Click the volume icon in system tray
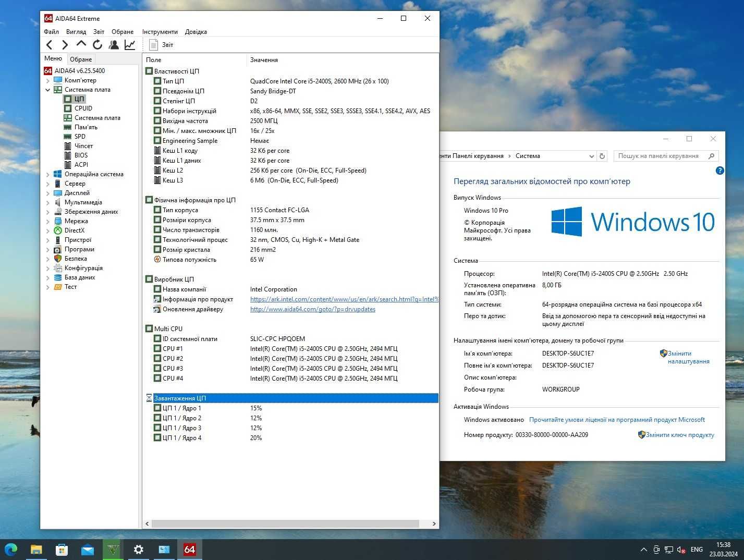This screenshot has width=744, height=560. pos(681,550)
